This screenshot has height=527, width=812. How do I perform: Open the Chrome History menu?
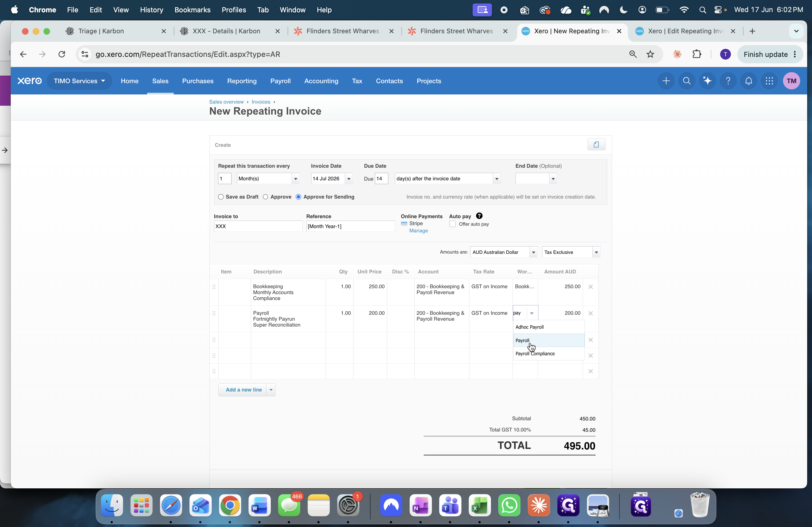pyautogui.click(x=151, y=10)
